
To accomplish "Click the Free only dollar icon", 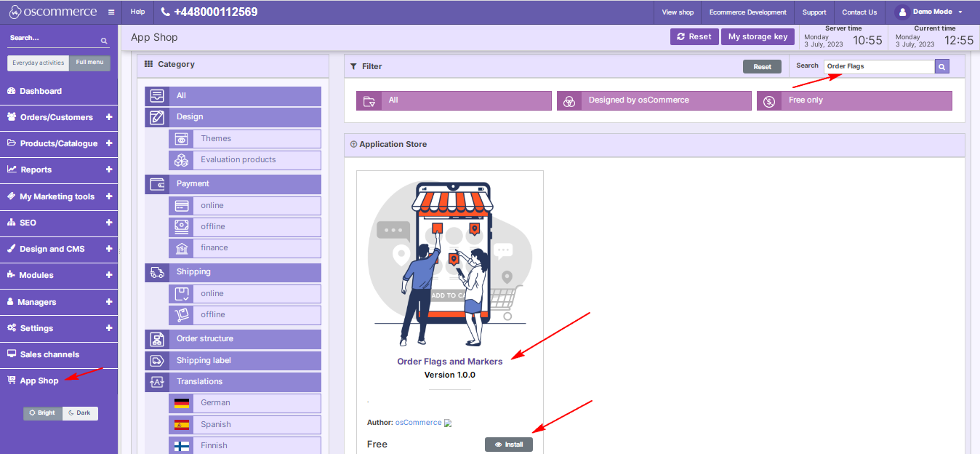I will click(769, 100).
